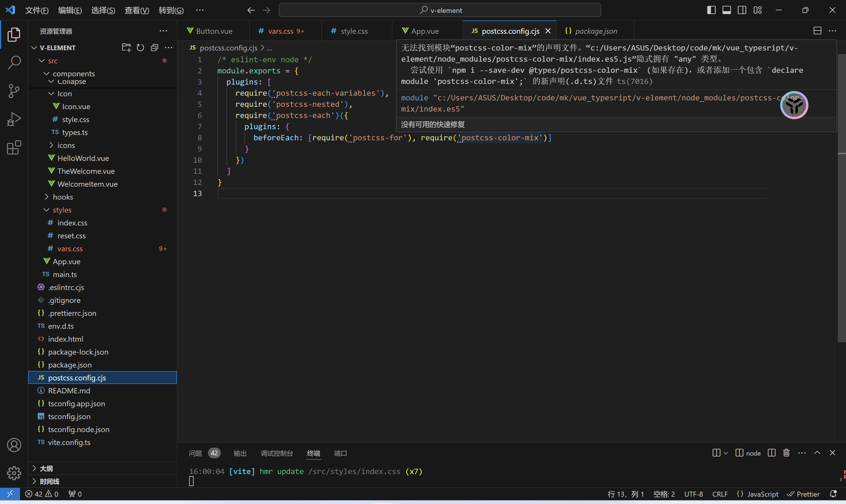
Task: Open the Search view in activity bar
Action: 14,63
